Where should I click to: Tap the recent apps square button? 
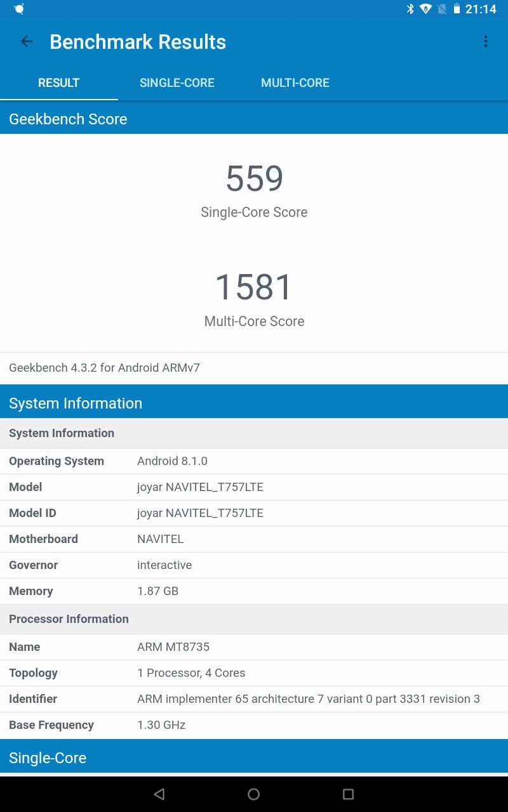pyautogui.click(x=348, y=794)
